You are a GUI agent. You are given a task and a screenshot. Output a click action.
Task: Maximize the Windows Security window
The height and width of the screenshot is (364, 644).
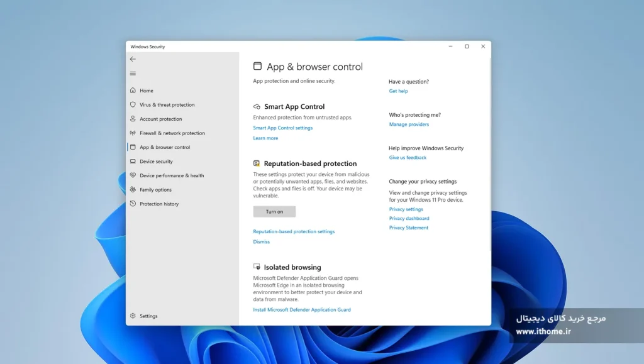[x=467, y=47]
